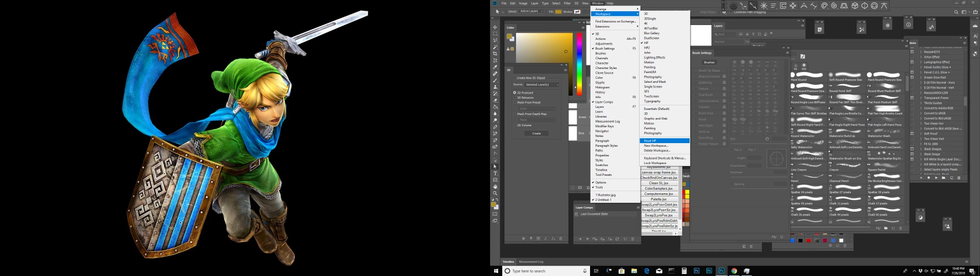Select the Eraser tool
The height and width of the screenshot is (276, 980).
(495, 100)
